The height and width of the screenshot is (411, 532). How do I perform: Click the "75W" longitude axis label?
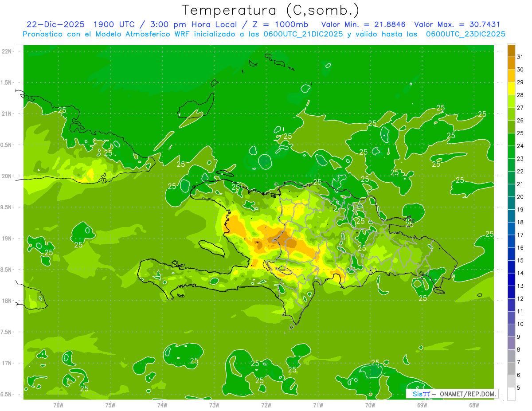point(110,405)
